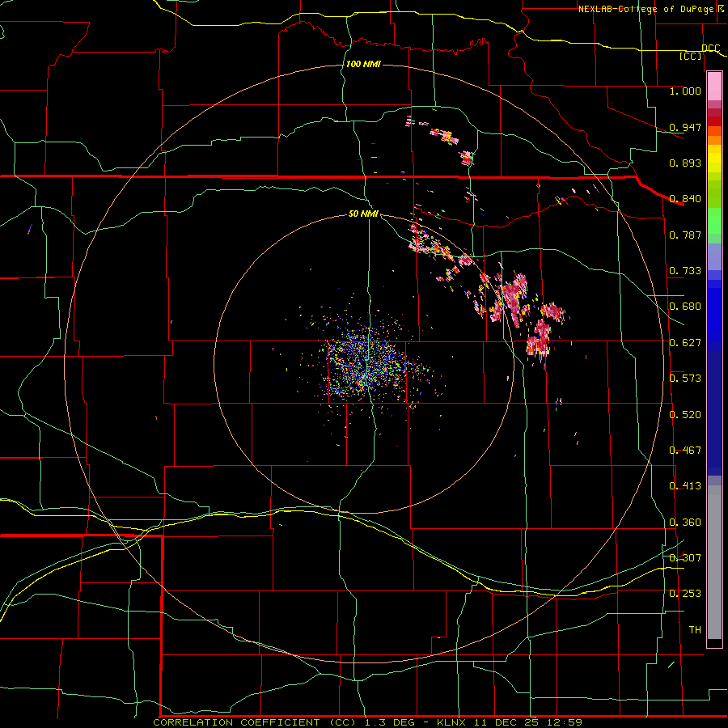Image resolution: width=728 pixels, height=728 pixels.
Task: Click the 100 NMI range ring label
Action: tap(363, 64)
